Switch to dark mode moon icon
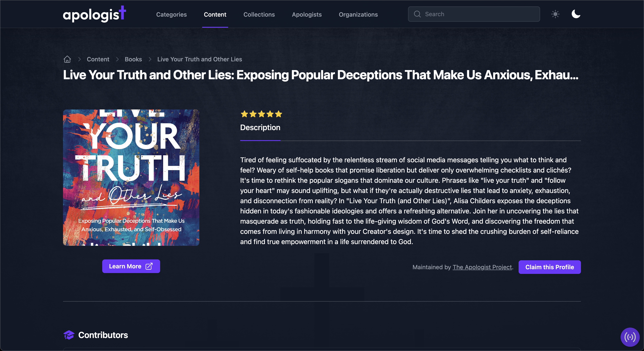Screen dimensions: 644x351 click(x=576, y=14)
